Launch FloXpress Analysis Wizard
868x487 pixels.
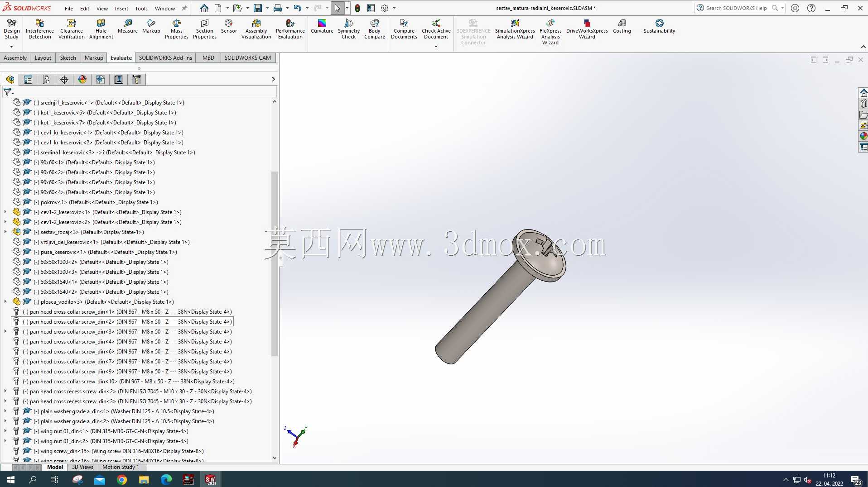pos(550,33)
